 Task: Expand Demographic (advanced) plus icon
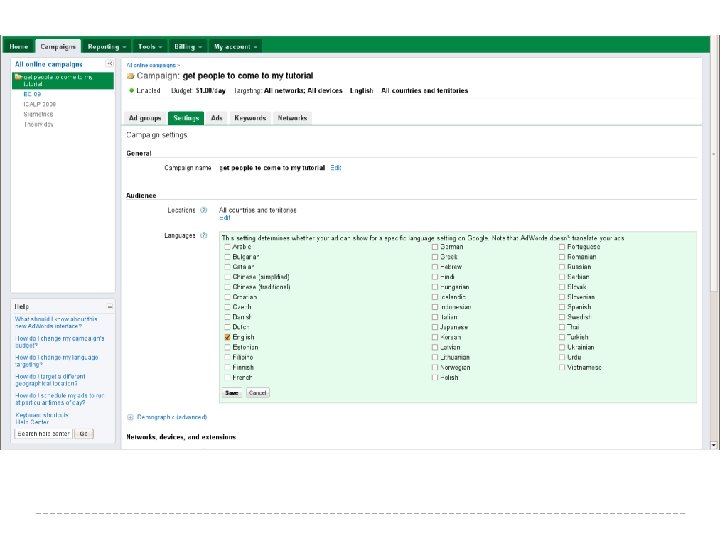[x=130, y=417]
